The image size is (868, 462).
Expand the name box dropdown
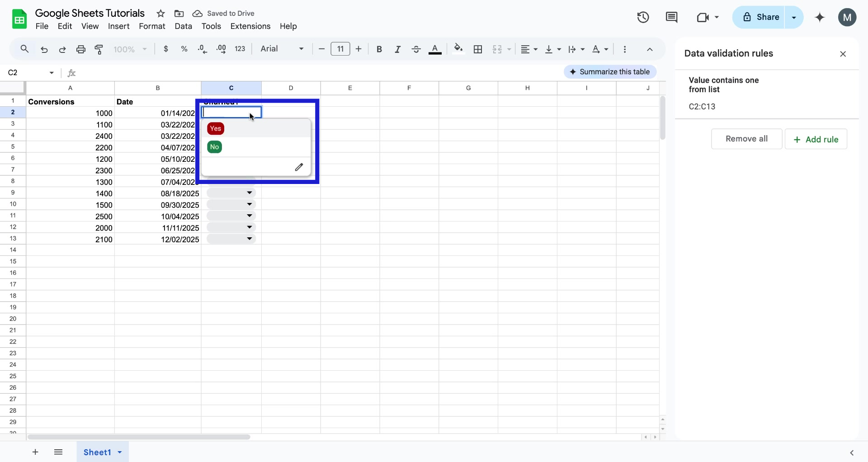coord(51,73)
